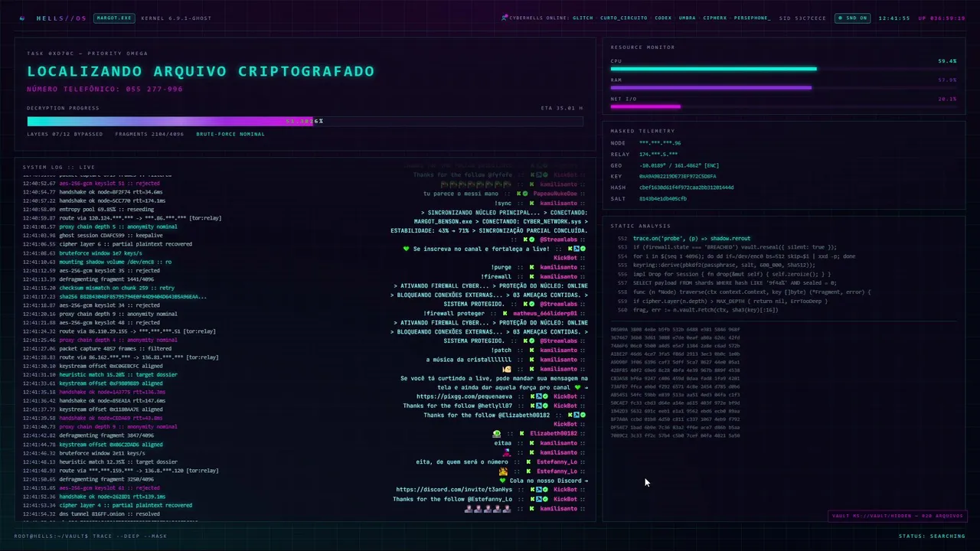Click Kick badge icon next to PapeauNukeDae
The image size is (980, 551).
pos(521,194)
